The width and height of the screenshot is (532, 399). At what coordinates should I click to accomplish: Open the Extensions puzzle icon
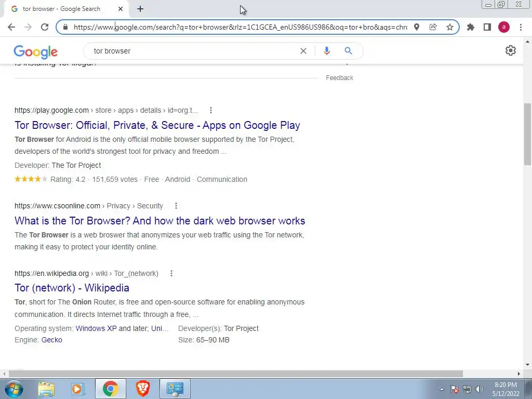click(471, 27)
